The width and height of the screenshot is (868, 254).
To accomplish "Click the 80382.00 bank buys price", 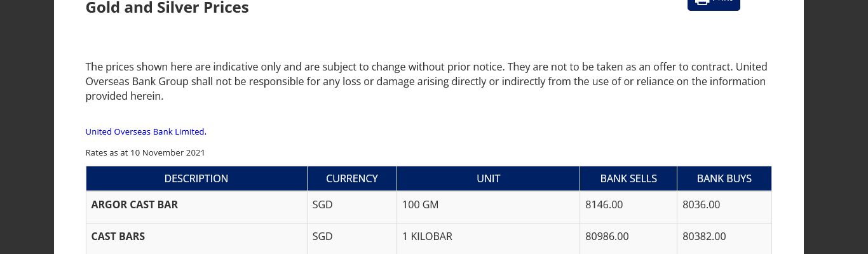I will tap(704, 237).
